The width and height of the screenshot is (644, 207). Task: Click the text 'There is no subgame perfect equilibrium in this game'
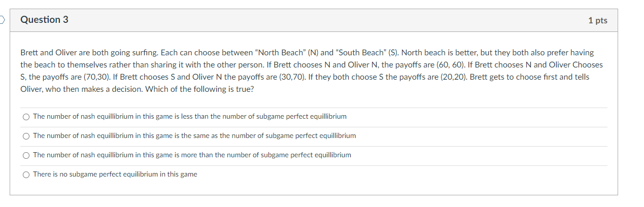pyautogui.click(x=115, y=175)
